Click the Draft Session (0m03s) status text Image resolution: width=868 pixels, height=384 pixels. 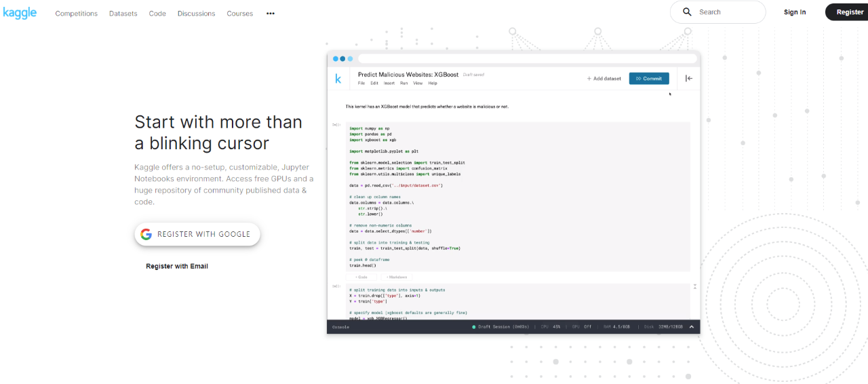(504, 327)
